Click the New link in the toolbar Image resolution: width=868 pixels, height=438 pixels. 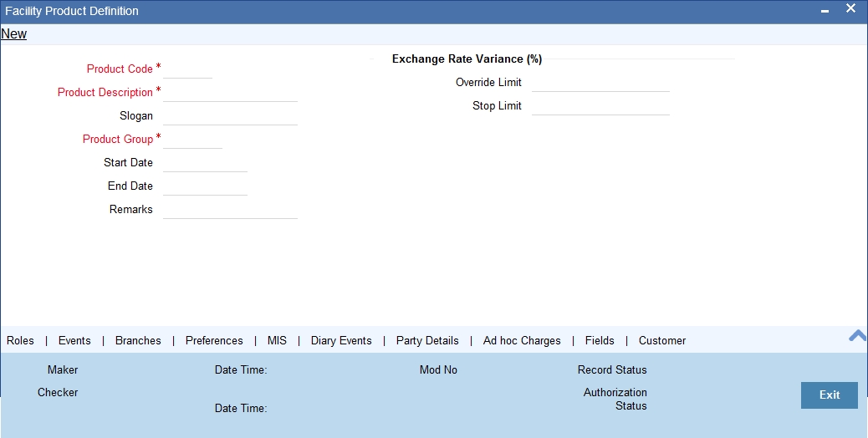tap(14, 33)
